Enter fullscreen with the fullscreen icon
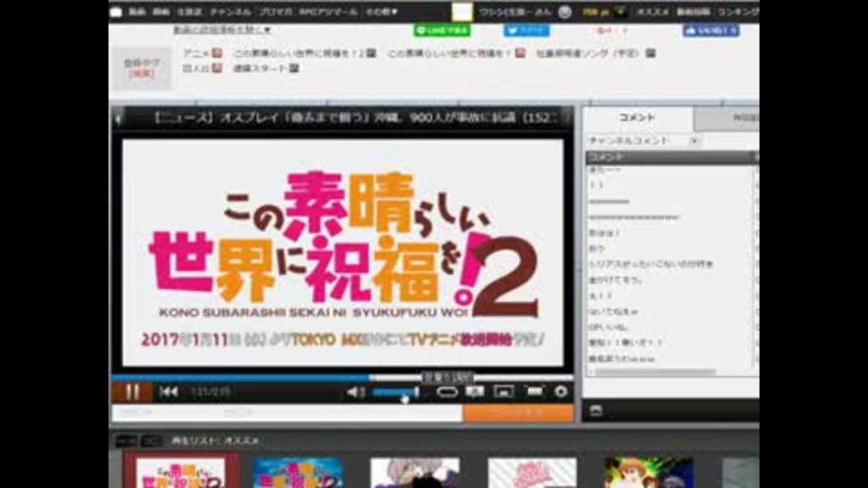 (534, 391)
